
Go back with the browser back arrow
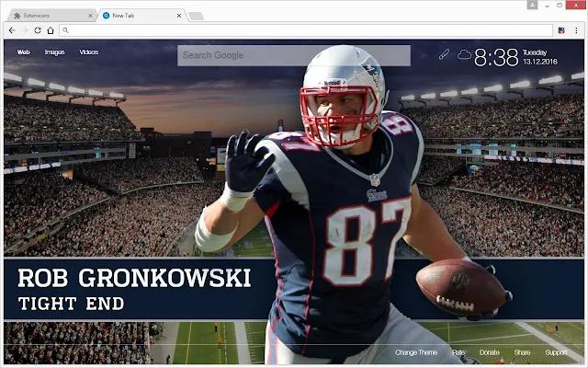tap(12, 30)
